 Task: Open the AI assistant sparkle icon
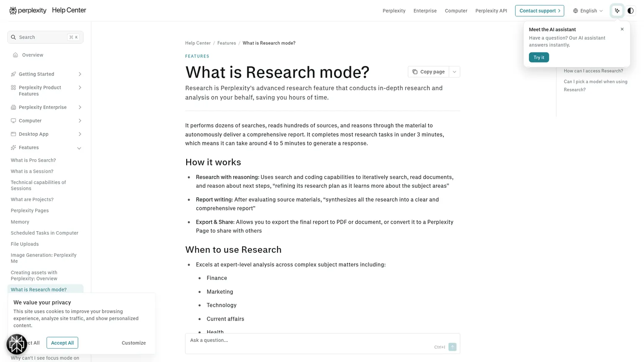pyautogui.click(x=617, y=11)
